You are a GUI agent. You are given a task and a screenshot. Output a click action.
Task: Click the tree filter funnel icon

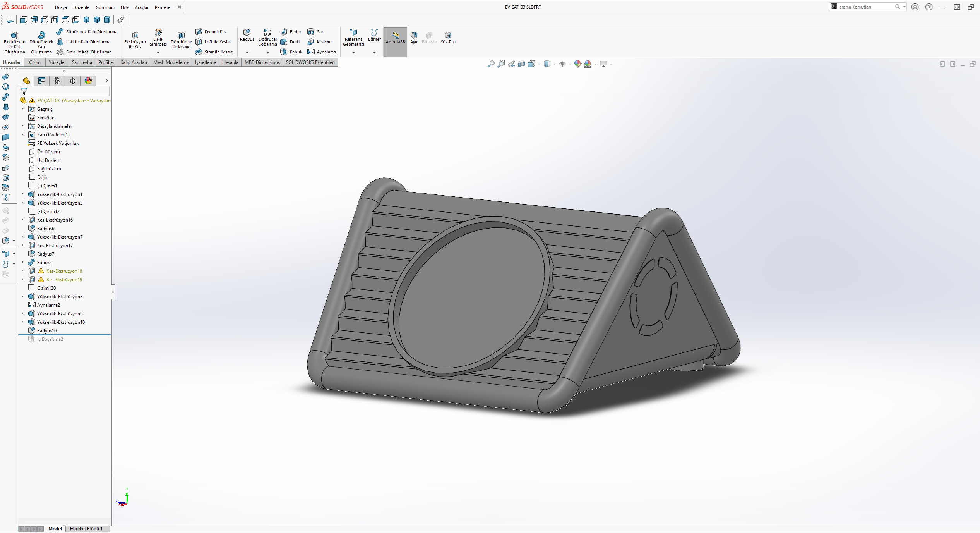pos(24,91)
